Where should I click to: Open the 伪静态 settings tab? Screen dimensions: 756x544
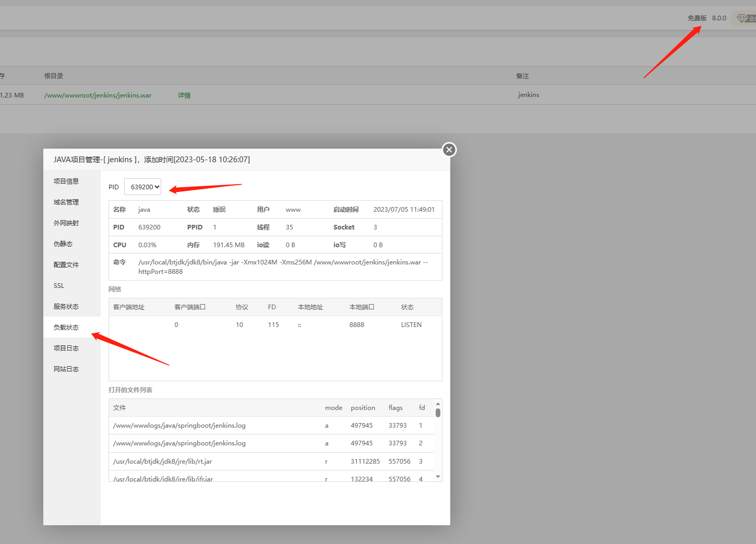pyautogui.click(x=63, y=244)
